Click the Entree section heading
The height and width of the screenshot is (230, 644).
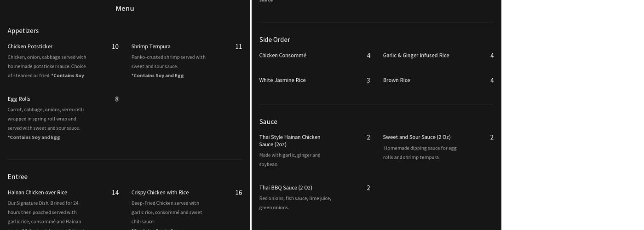coord(17,177)
